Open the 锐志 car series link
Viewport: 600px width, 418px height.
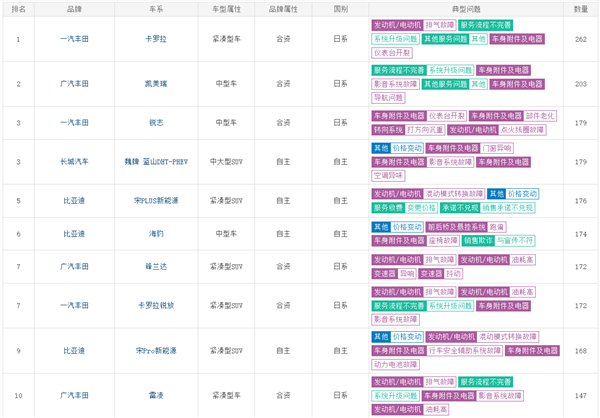tap(156, 123)
